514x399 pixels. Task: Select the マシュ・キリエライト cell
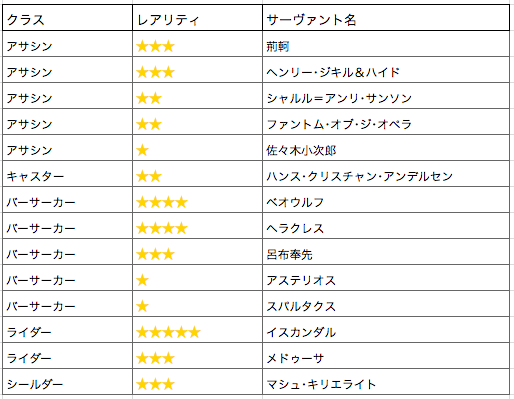coord(386,382)
